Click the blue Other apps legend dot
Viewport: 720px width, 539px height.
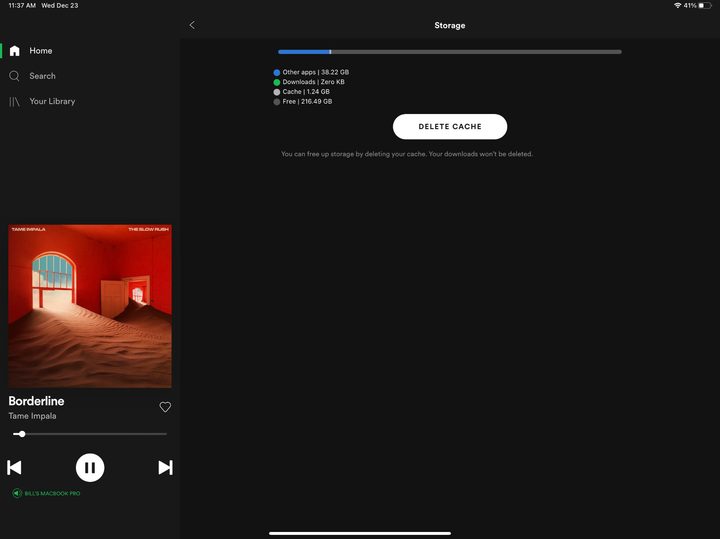277,73
